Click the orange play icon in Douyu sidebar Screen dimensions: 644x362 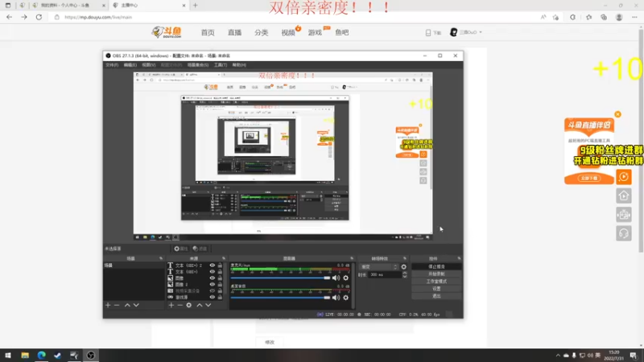point(623,177)
